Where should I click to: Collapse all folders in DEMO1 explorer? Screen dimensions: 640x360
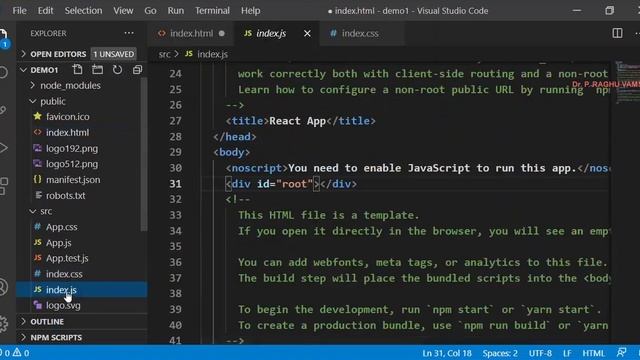click(x=137, y=70)
